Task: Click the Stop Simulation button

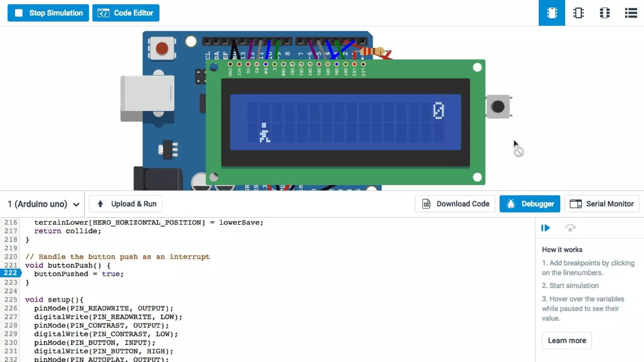Action: pos(48,13)
